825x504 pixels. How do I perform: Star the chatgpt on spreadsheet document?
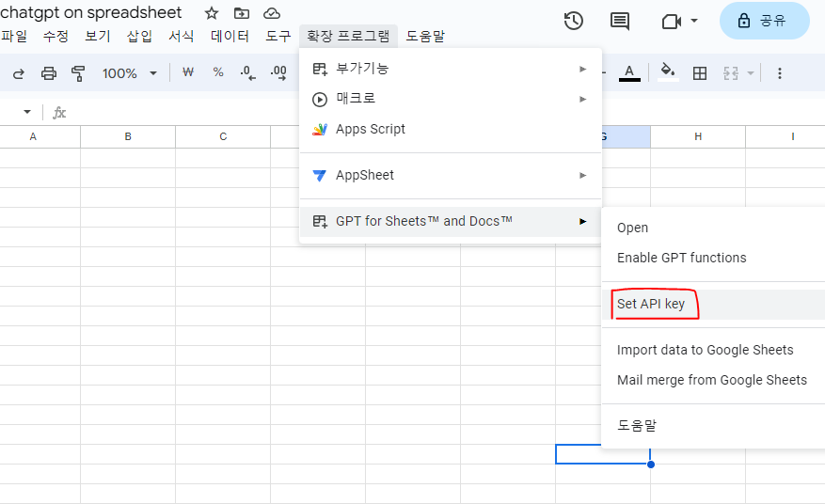[x=212, y=13]
